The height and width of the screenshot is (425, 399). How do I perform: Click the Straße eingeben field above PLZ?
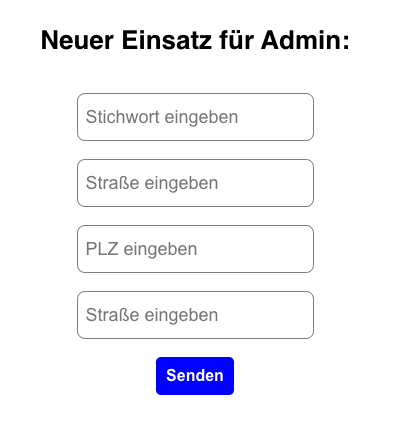195,183
